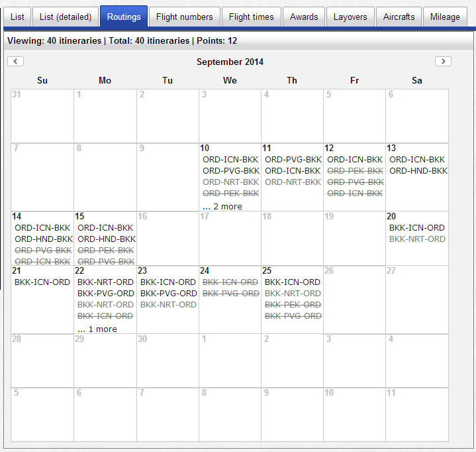Switch to the Flight times tab
Screen dimensions: 476x452
[x=252, y=17]
